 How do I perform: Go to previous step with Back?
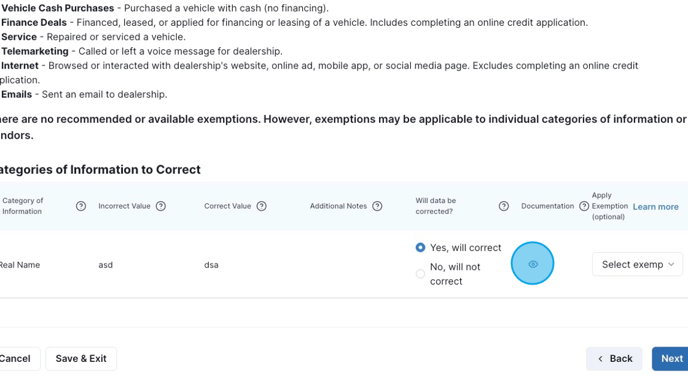[x=614, y=359]
